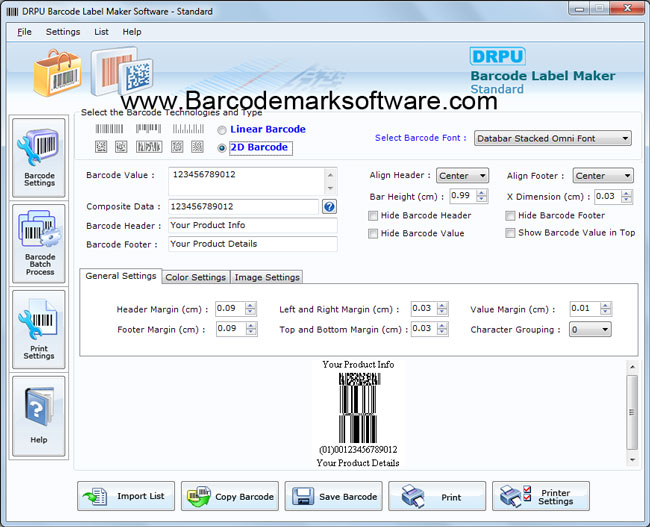Switch to Image Settings tab

click(267, 277)
